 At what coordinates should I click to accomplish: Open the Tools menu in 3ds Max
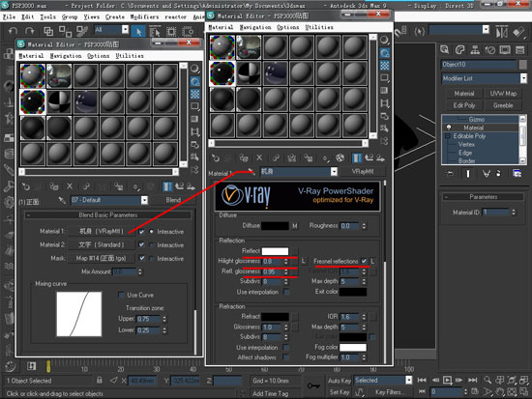click(47, 17)
